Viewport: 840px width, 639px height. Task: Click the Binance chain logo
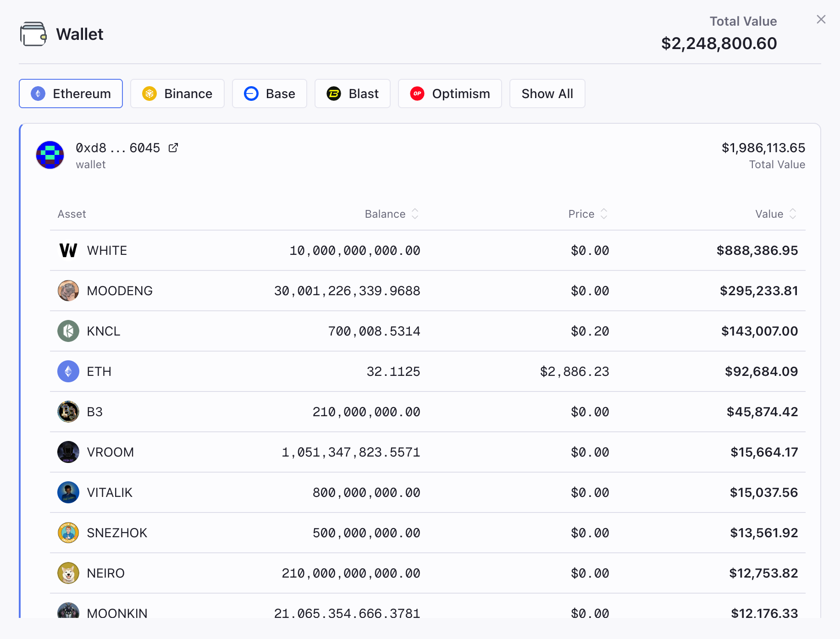149,94
